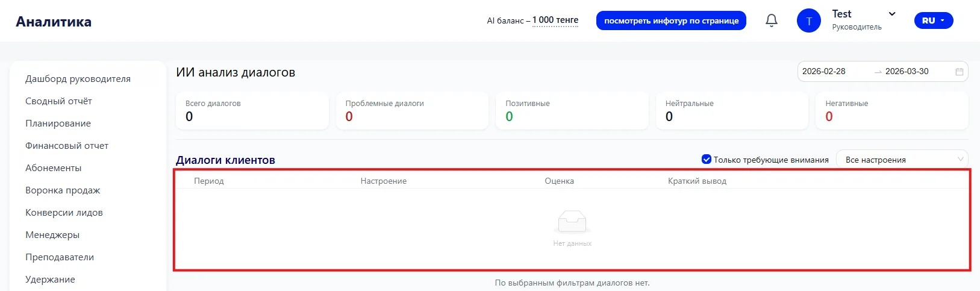Open the RU language selector
The width and height of the screenshot is (980, 291).
tap(934, 20)
